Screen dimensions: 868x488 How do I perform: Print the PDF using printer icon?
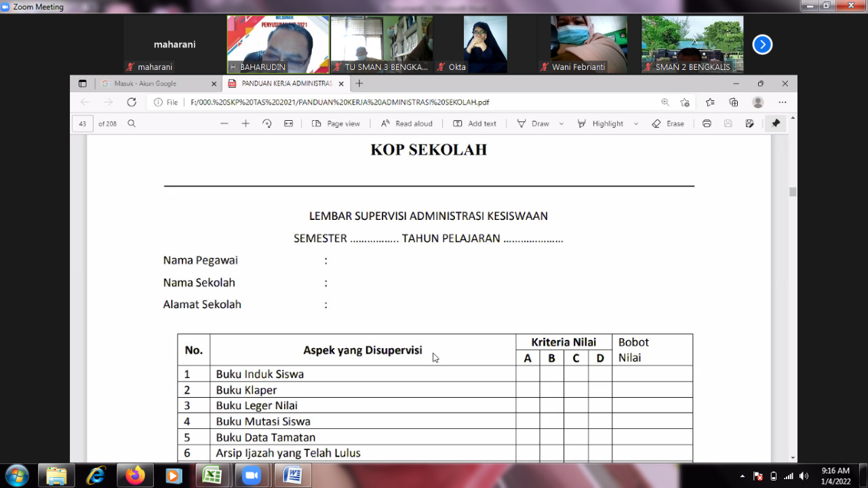pos(707,124)
